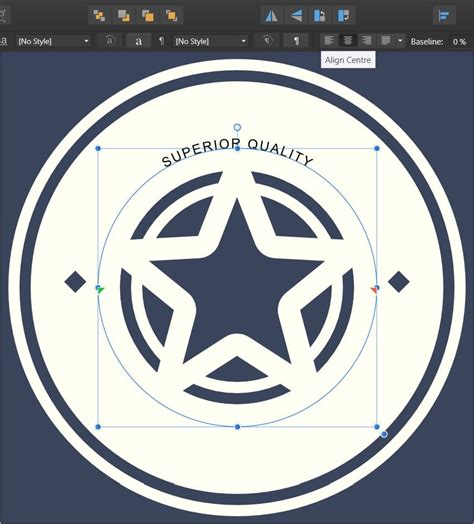Select the right diamond shape
This screenshot has height=524, width=474.
tap(399, 282)
